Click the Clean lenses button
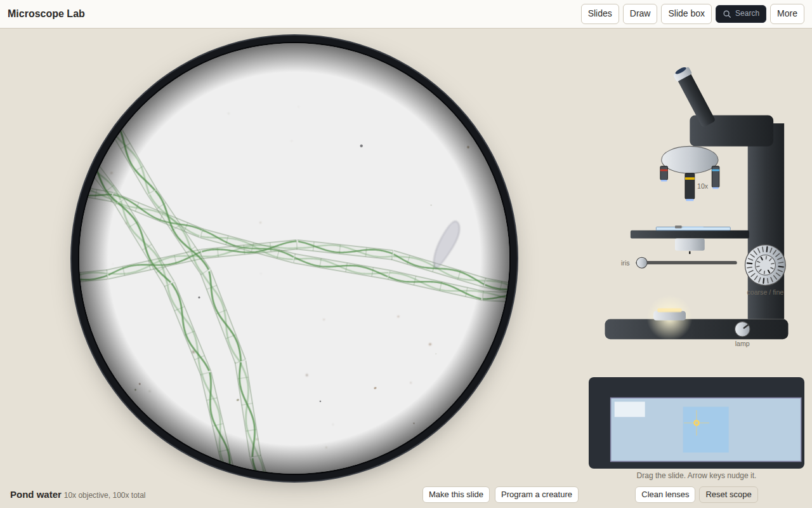Viewport: 812px width, 508px height. (665, 495)
